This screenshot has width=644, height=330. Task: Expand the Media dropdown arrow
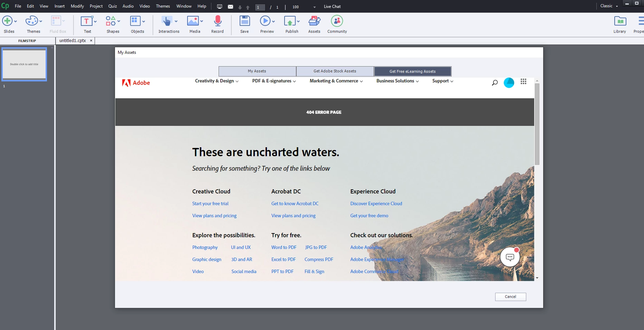(x=202, y=21)
